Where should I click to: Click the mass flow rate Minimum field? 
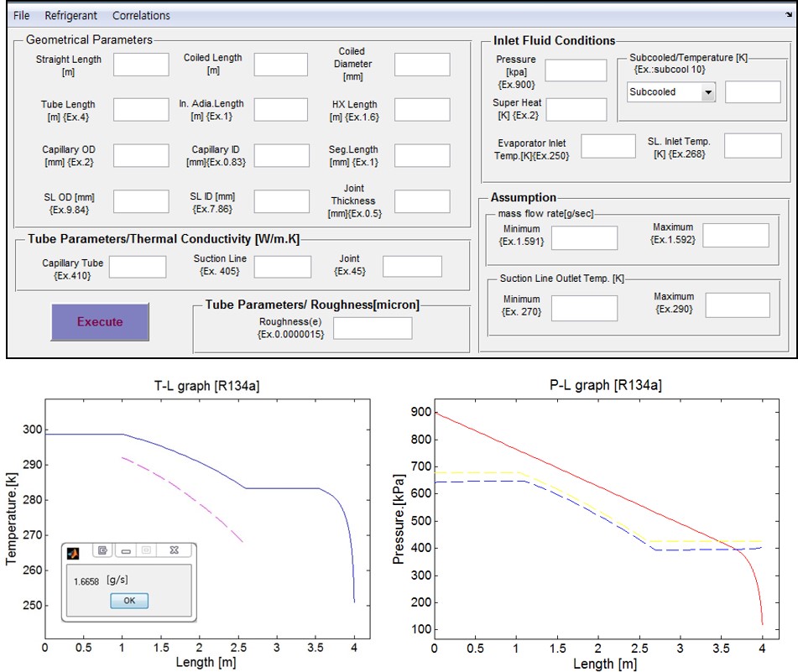click(x=584, y=238)
